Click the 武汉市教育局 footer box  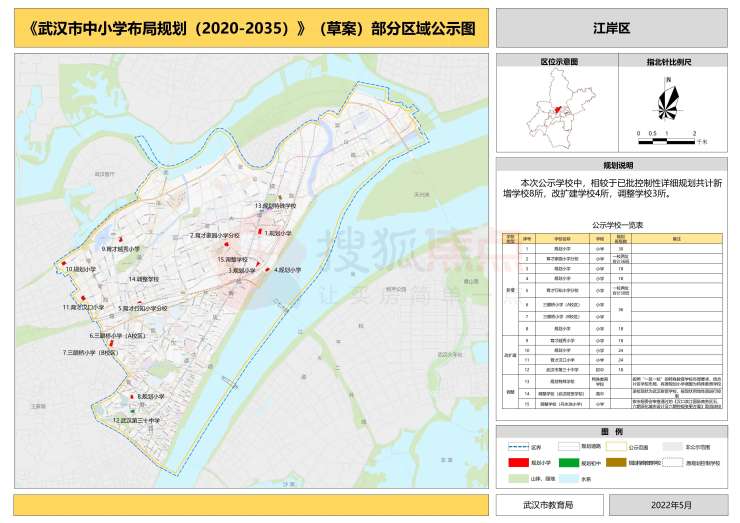[x=549, y=505]
